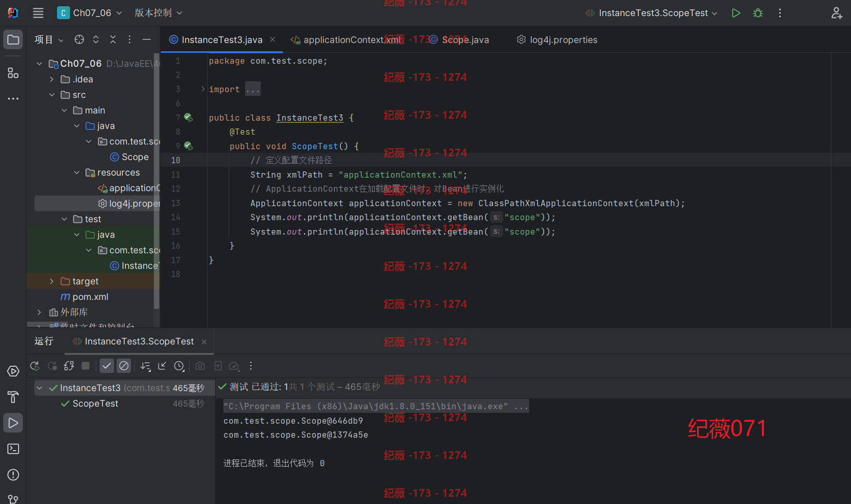Open the add-user collaboration icon
Screen dimensions: 851x504
tap(836, 13)
